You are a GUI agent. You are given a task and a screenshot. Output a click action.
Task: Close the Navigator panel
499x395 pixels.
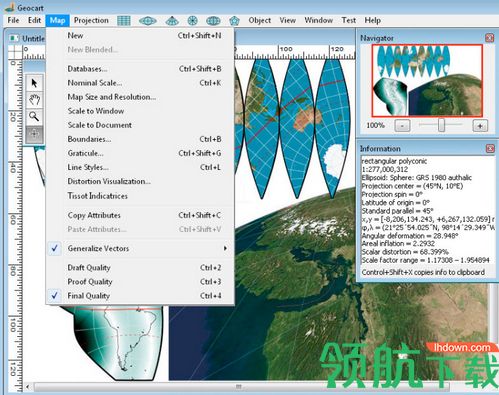(489, 38)
